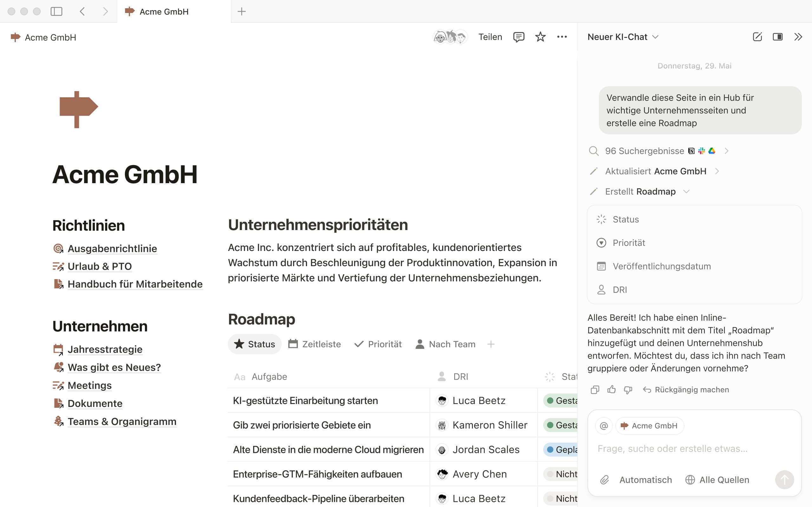The width and height of the screenshot is (812, 507).
Task: Click the Teilen button
Action: coord(490,37)
